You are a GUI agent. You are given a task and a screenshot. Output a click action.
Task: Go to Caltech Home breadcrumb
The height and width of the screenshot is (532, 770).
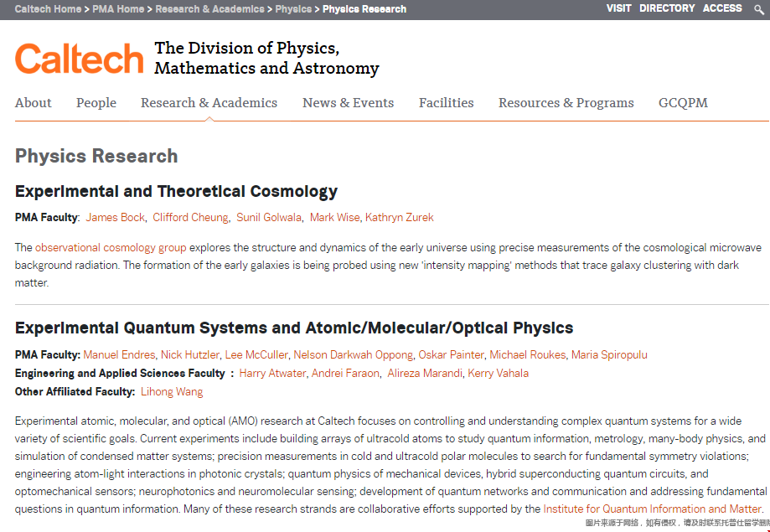pyautogui.click(x=48, y=9)
